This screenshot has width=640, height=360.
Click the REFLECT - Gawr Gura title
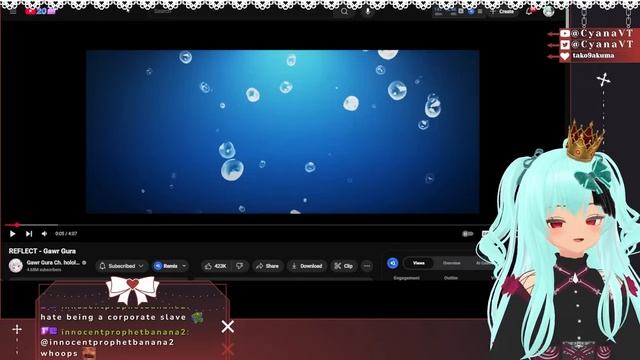coord(42,251)
